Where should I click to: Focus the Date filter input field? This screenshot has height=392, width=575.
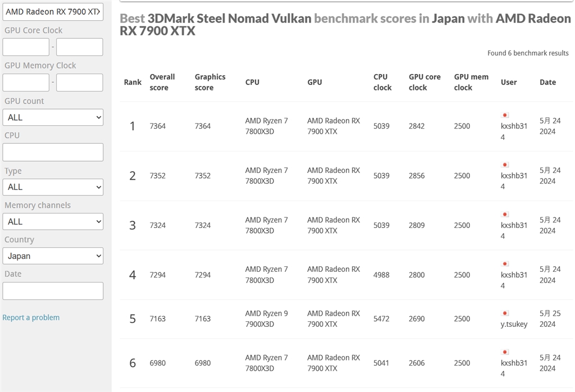point(53,291)
